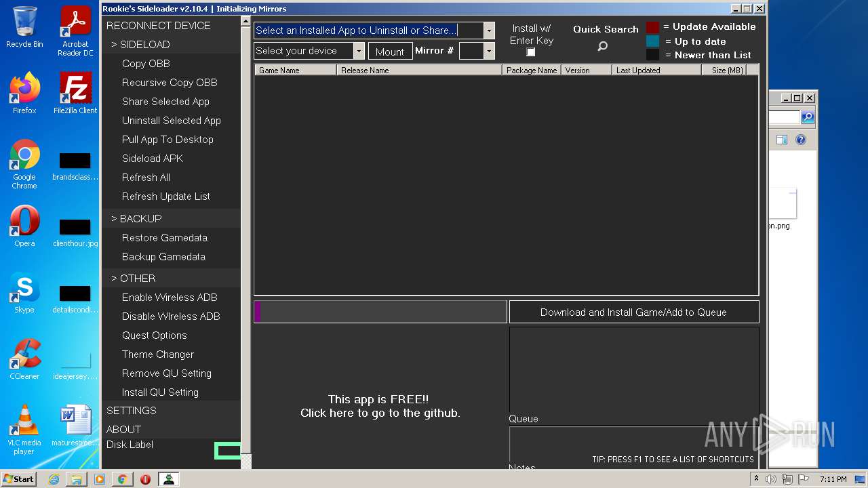Click Disable Wireless ADB
The image size is (868, 488).
pos(171,317)
